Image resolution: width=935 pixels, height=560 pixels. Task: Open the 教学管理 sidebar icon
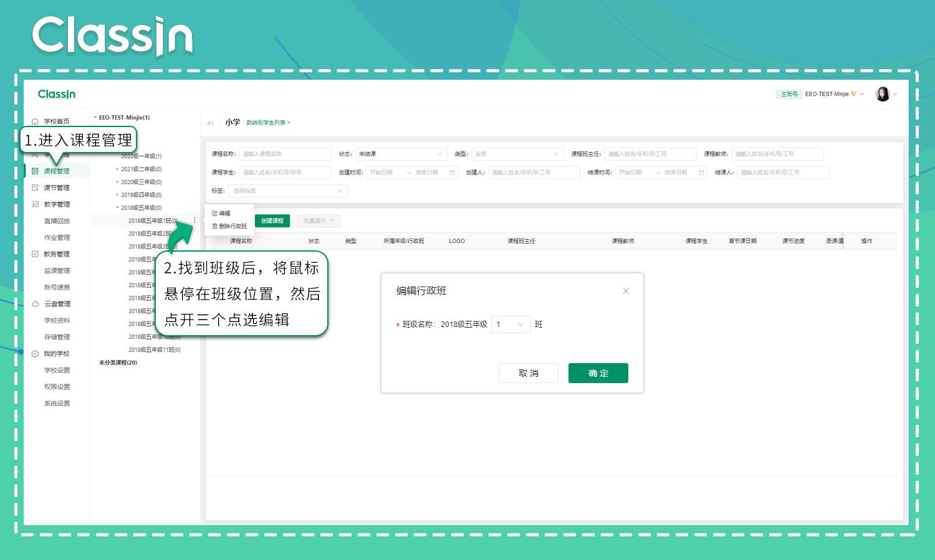[36, 204]
